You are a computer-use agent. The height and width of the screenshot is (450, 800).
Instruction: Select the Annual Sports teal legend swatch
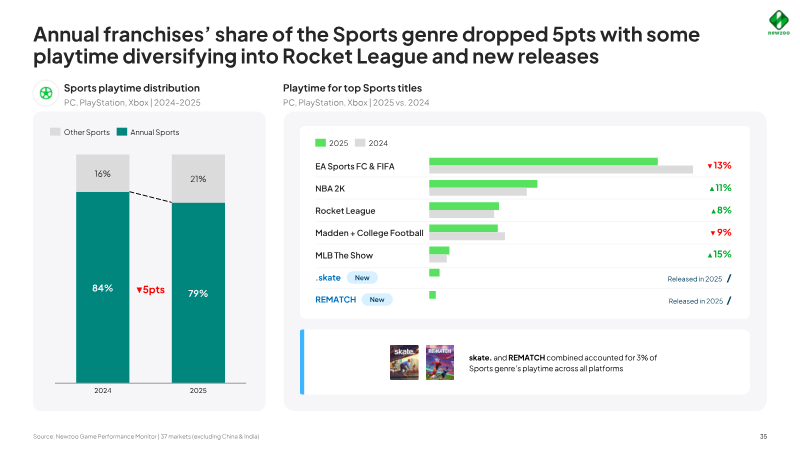click(x=121, y=132)
